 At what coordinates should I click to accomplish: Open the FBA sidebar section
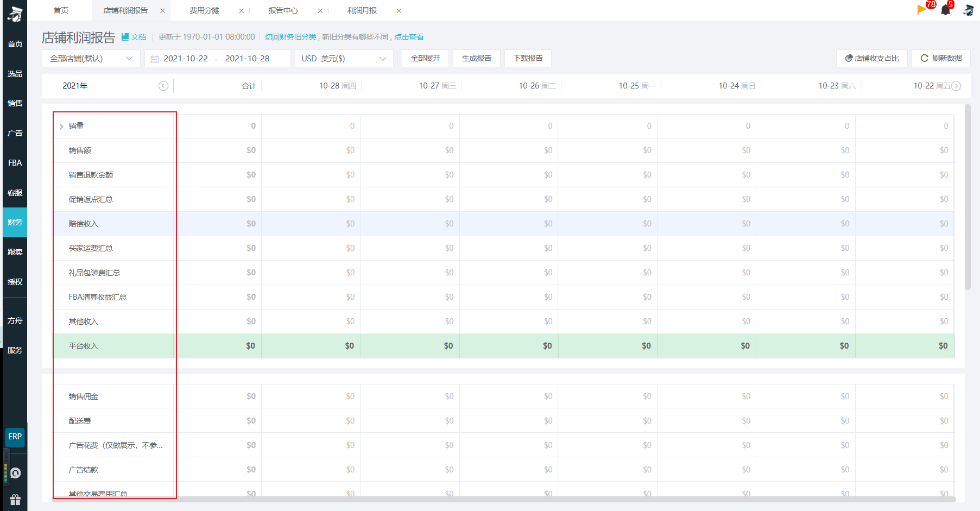[15, 163]
